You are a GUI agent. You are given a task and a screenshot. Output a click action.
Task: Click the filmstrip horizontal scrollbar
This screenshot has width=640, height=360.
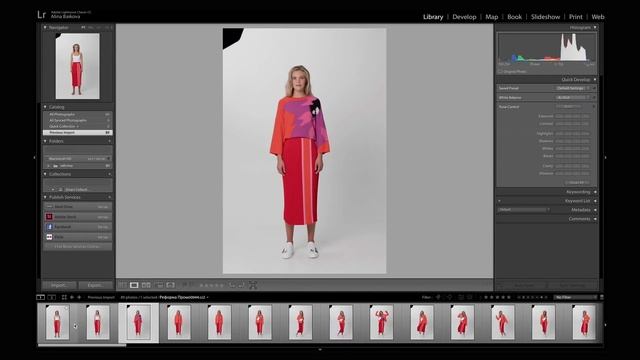click(x=82, y=345)
